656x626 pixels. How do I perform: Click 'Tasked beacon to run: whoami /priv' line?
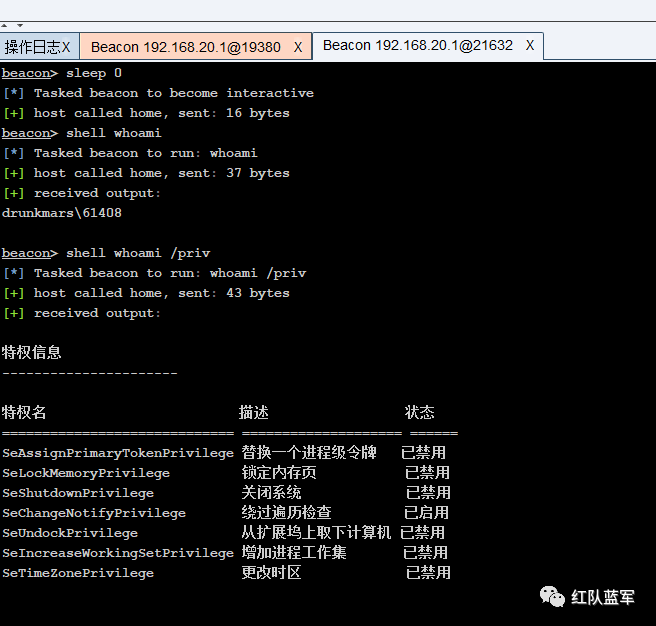point(170,273)
